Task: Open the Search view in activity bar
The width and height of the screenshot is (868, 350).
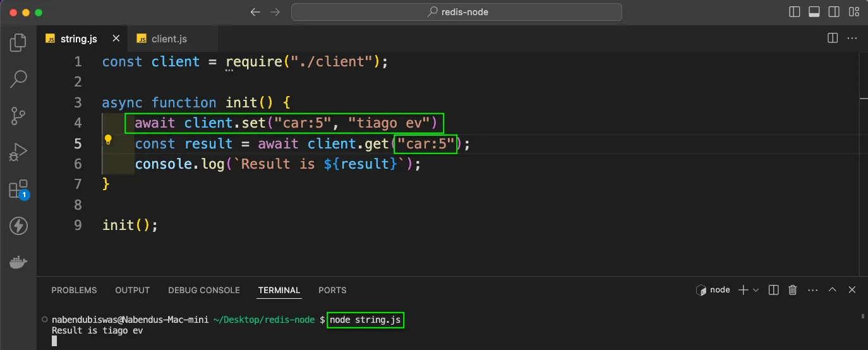Action: pyautogui.click(x=18, y=79)
